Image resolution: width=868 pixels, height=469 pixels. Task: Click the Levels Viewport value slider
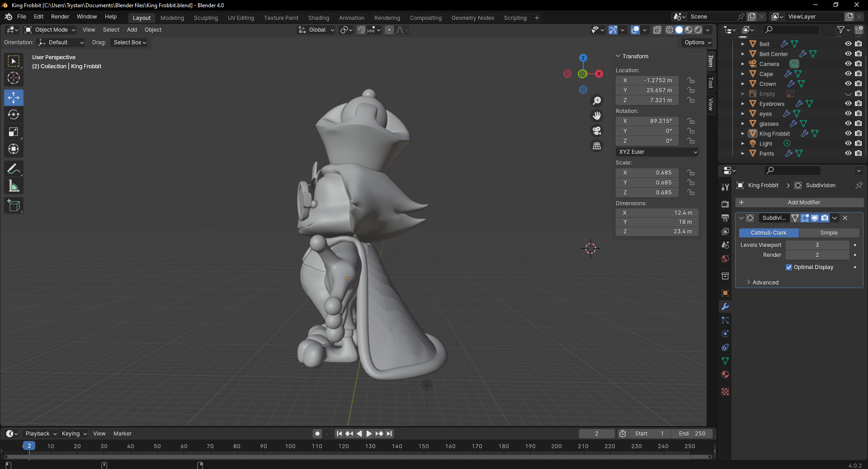(x=817, y=245)
